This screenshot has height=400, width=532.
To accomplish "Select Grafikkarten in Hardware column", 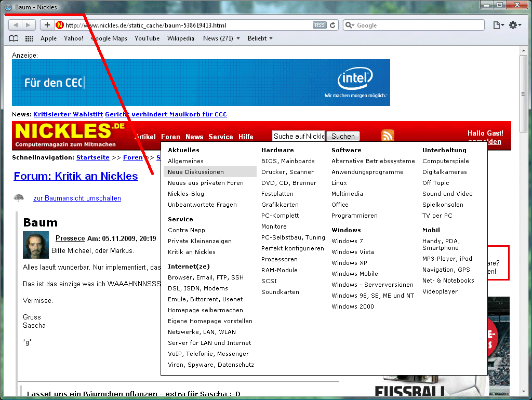I will (280, 205).
